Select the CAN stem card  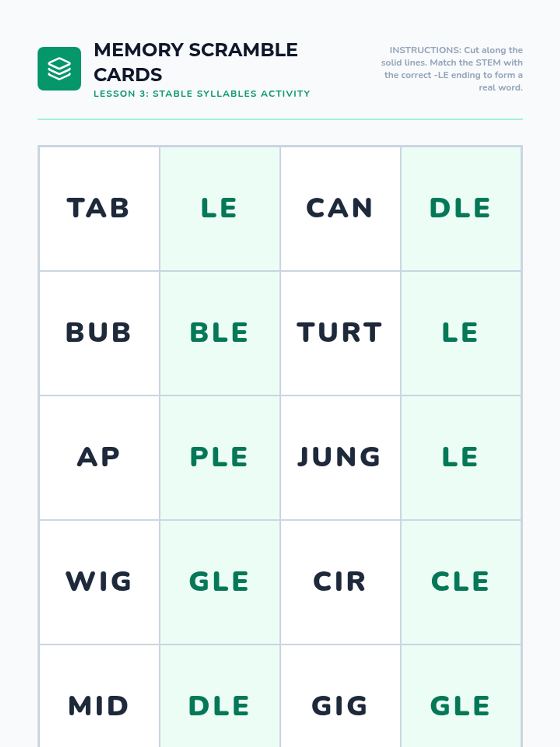340,208
